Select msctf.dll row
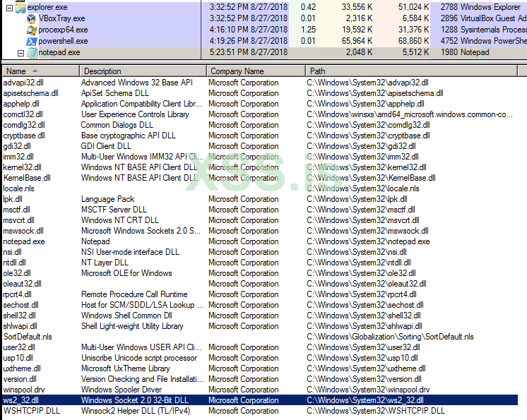 coord(260,210)
